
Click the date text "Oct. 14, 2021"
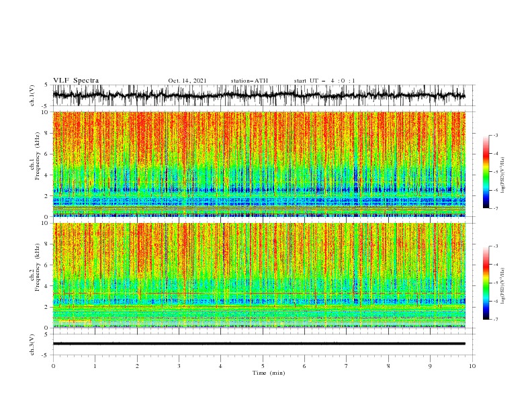click(187, 81)
